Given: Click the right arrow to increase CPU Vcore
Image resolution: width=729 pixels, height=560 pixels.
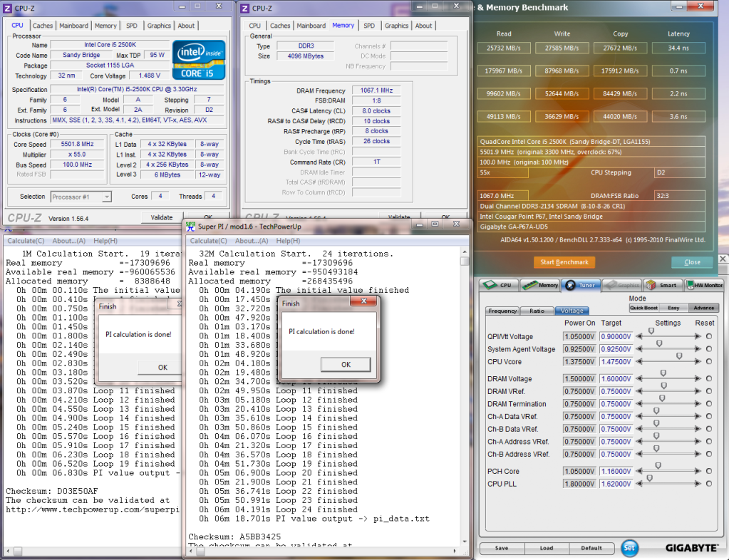Looking at the screenshot, I should point(698,361).
